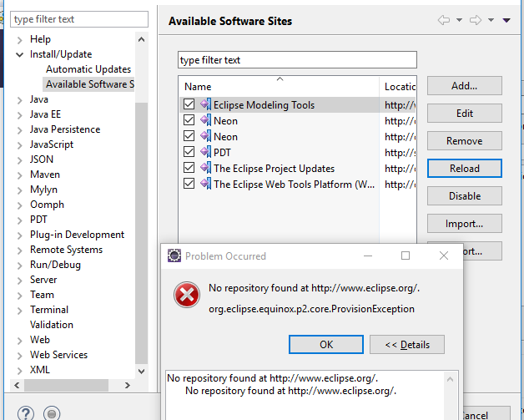524x420 pixels.
Task: Expand the Maven preferences node
Action: tap(20, 175)
